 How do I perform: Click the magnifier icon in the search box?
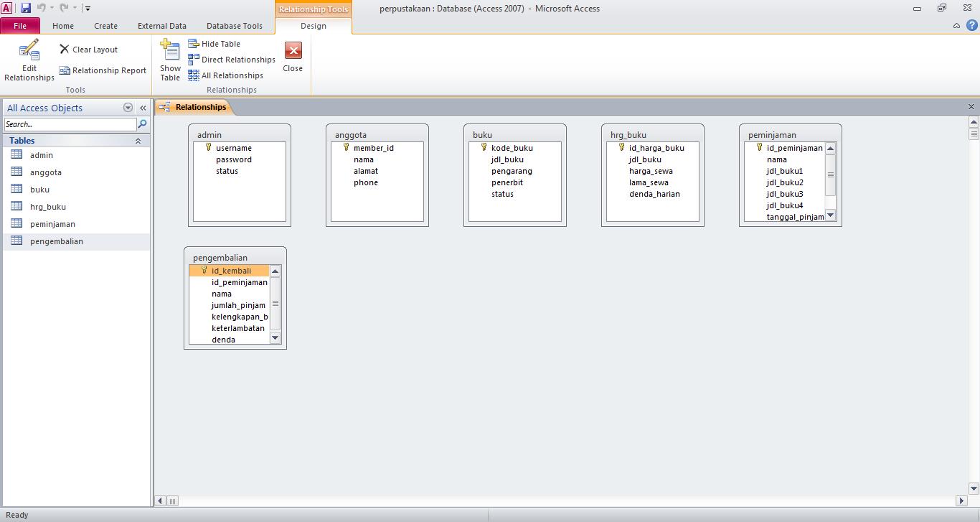(142, 124)
